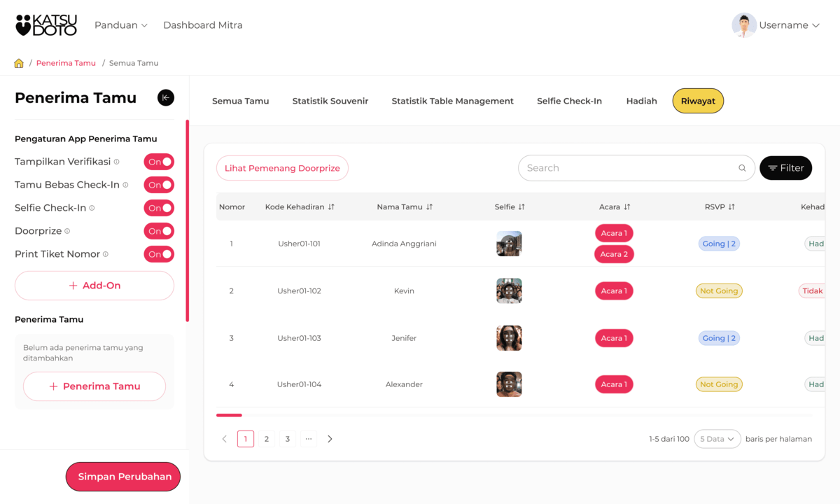The image size is (840, 504).
Task: Open the Panduan dropdown menu
Action: [120, 25]
